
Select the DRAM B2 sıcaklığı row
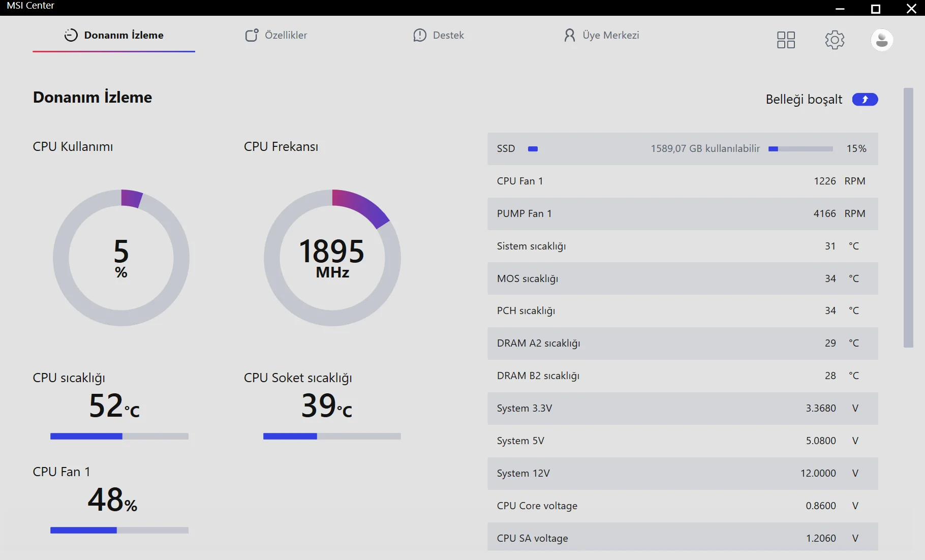(x=683, y=376)
